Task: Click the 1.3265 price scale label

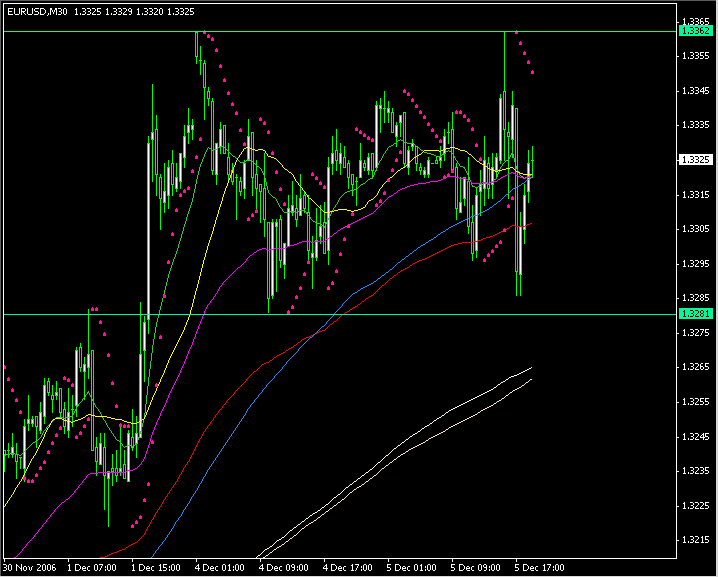Action: pos(696,367)
